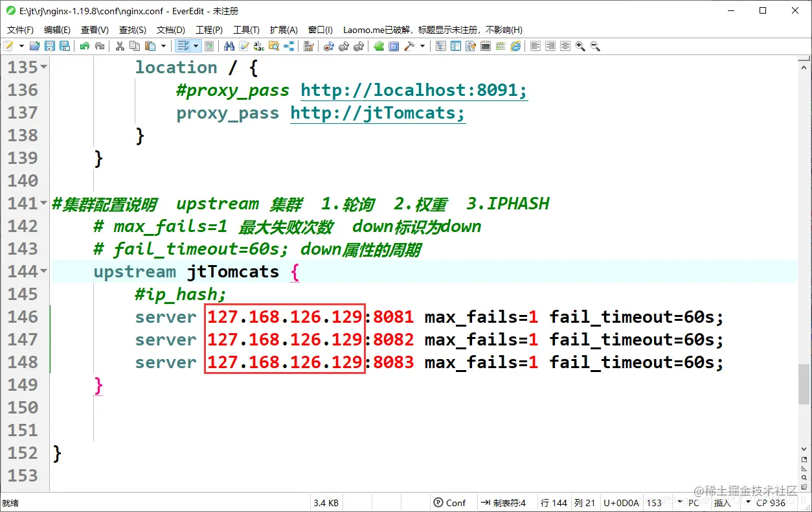The height and width of the screenshot is (512, 812).
Task: Open the word wrap dropdown arrow
Action: 196,46
